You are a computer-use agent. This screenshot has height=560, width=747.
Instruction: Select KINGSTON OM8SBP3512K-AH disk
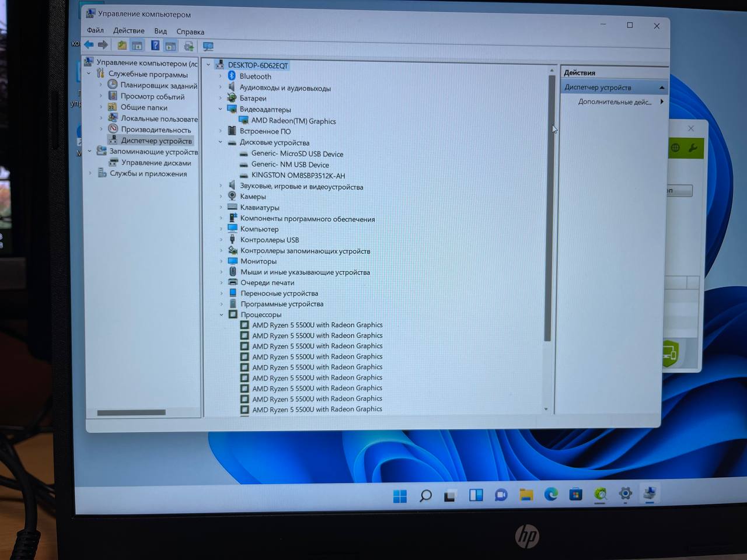tap(298, 176)
